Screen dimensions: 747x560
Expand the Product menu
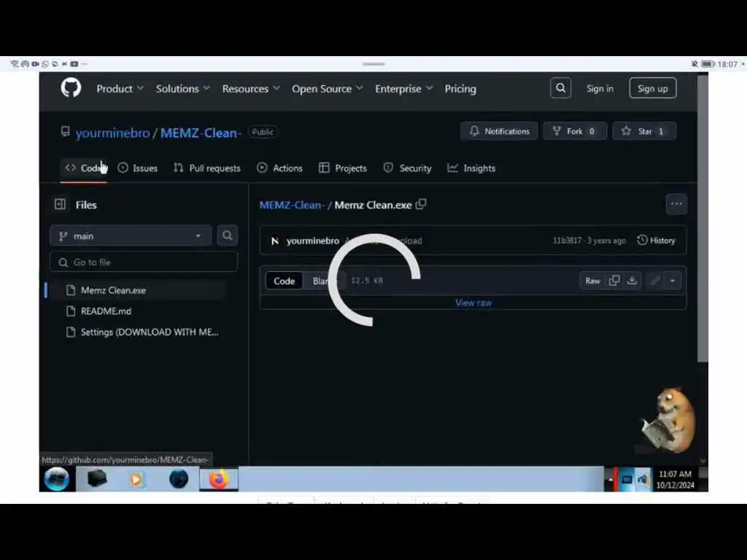(120, 88)
